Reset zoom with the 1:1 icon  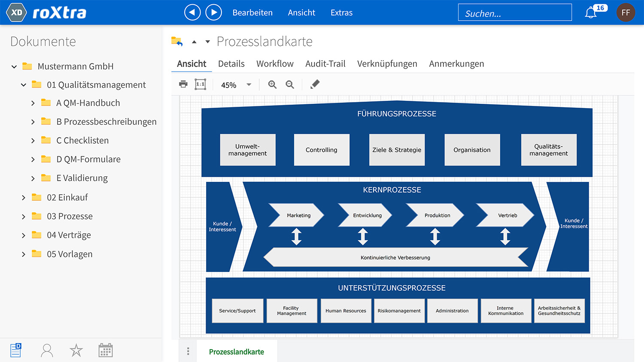click(x=200, y=84)
